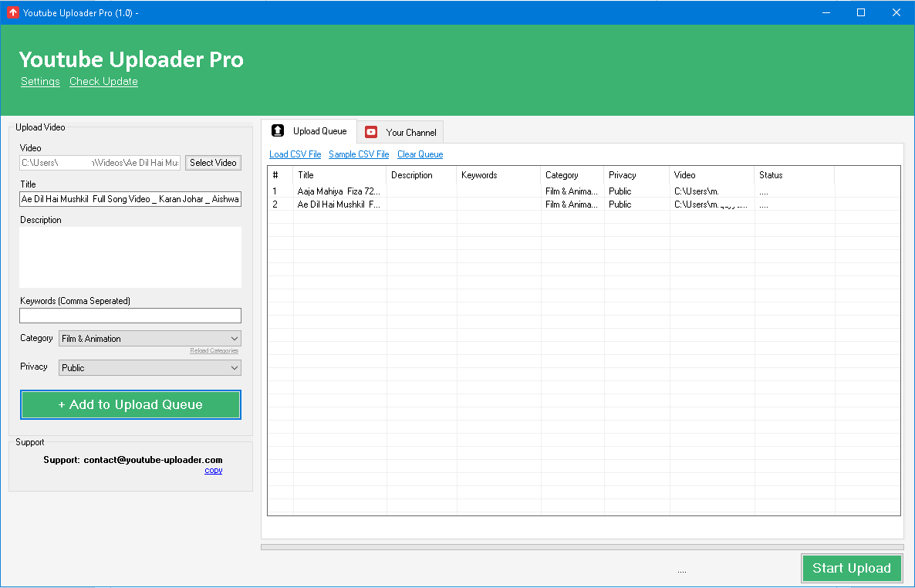The width and height of the screenshot is (915, 588).
Task: Open the Your Channel tab
Action: tap(400, 132)
